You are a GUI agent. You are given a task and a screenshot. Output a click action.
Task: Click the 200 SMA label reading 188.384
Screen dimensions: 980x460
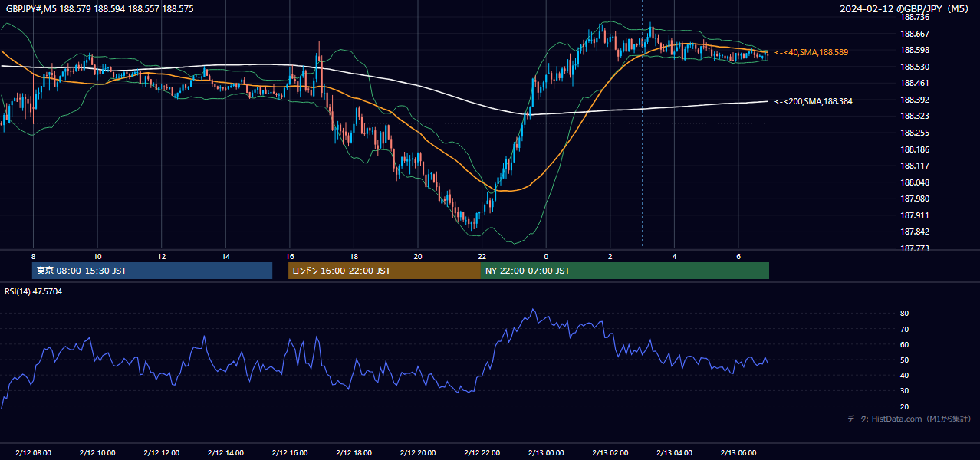(x=813, y=101)
